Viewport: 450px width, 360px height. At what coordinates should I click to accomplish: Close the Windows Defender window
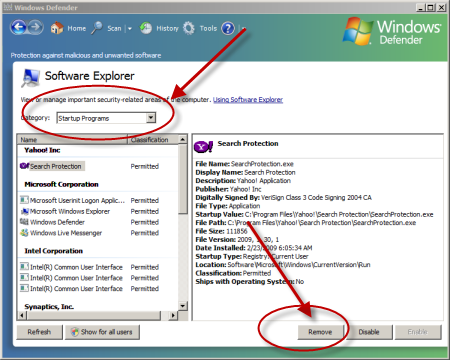coord(441,7)
